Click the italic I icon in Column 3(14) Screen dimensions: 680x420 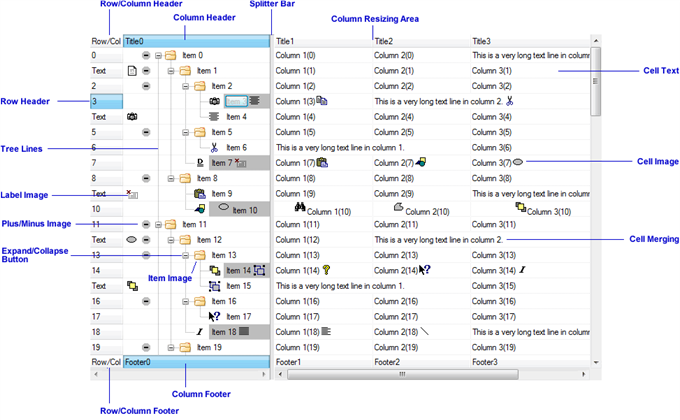[522, 270]
